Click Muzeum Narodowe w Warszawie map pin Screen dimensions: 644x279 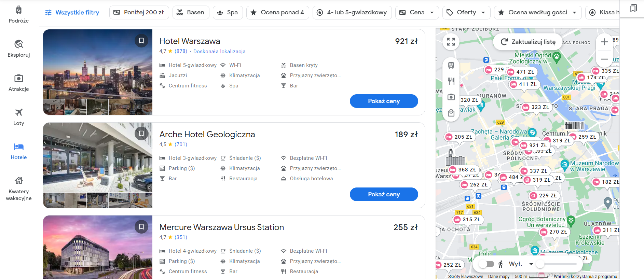coord(564,165)
